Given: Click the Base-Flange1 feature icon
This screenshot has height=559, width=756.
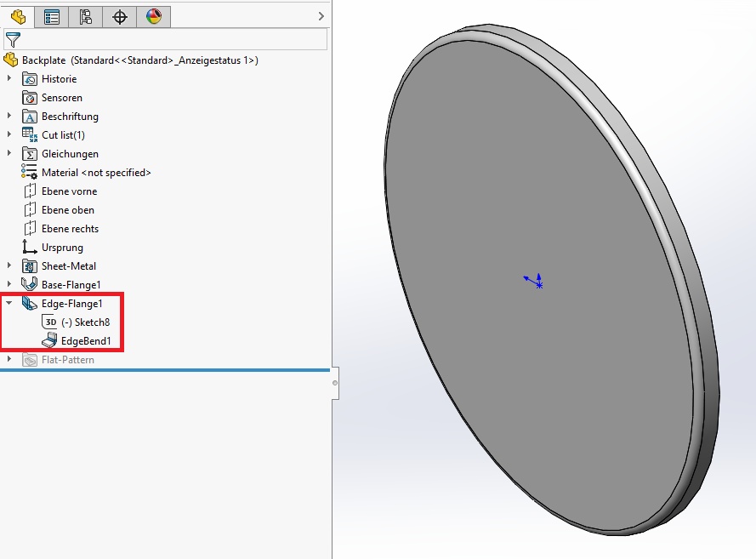Looking at the screenshot, I should (30, 284).
